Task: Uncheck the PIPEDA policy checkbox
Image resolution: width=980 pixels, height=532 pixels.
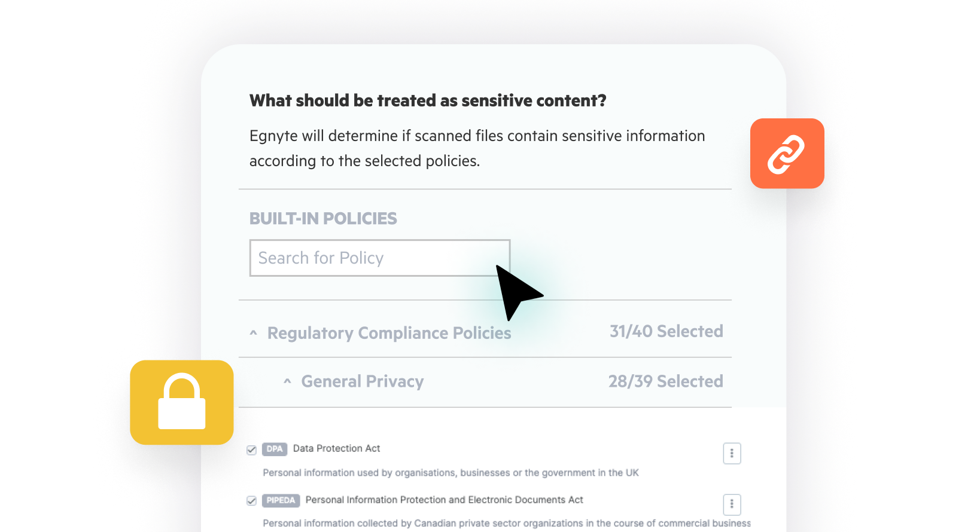Action: pyautogui.click(x=251, y=501)
